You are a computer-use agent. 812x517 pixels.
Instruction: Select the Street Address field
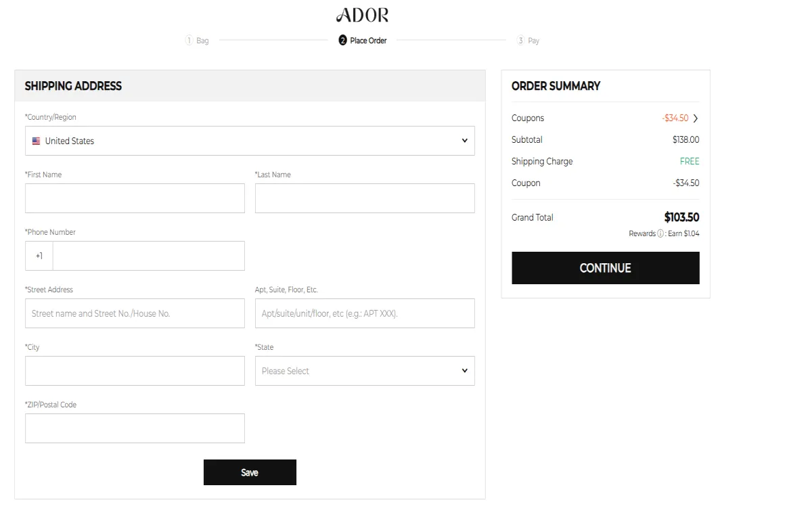[x=135, y=313]
